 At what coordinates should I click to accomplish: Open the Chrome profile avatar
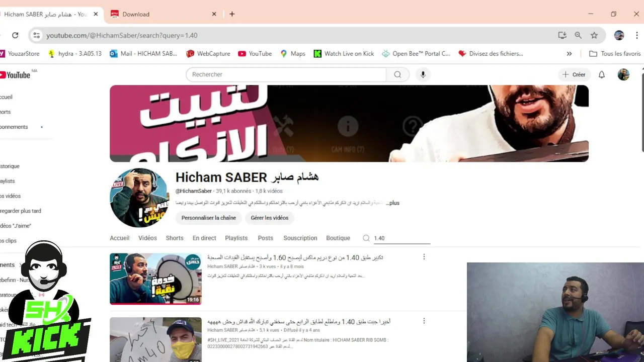tap(619, 35)
